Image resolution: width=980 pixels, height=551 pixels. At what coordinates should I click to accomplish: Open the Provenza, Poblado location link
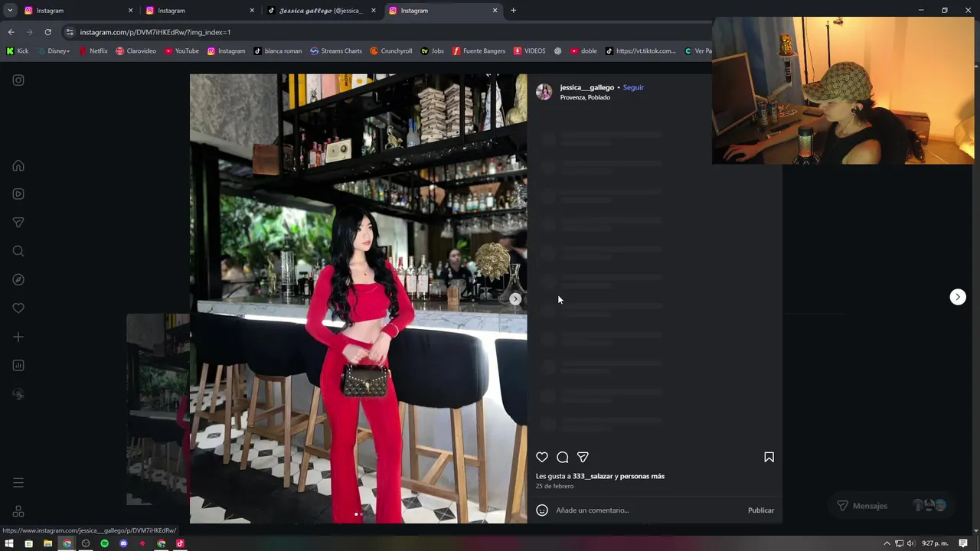(x=585, y=98)
